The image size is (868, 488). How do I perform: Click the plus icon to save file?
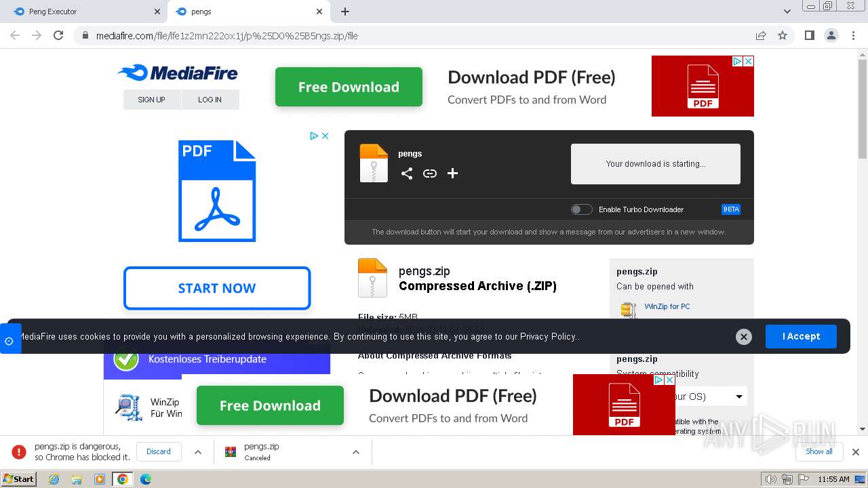(x=452, y=174)
